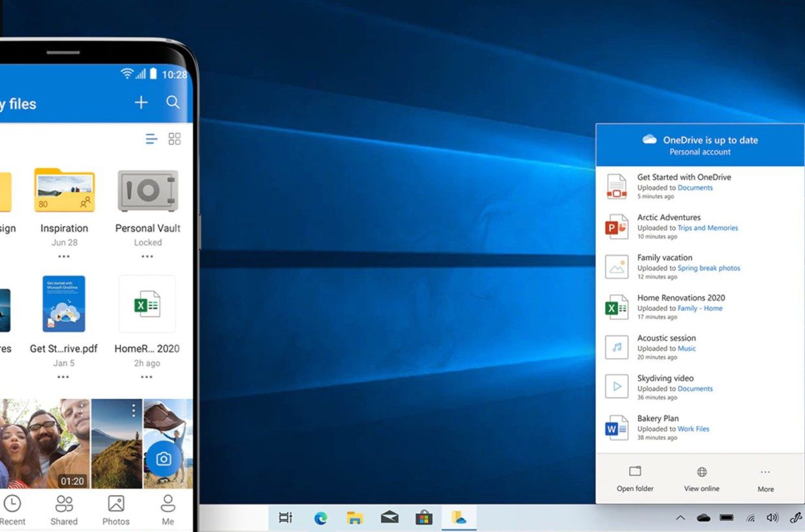805x532 pixels.
Task: Switch to the Recent tab
Action: pyautogui.click(x=12, y=510)
